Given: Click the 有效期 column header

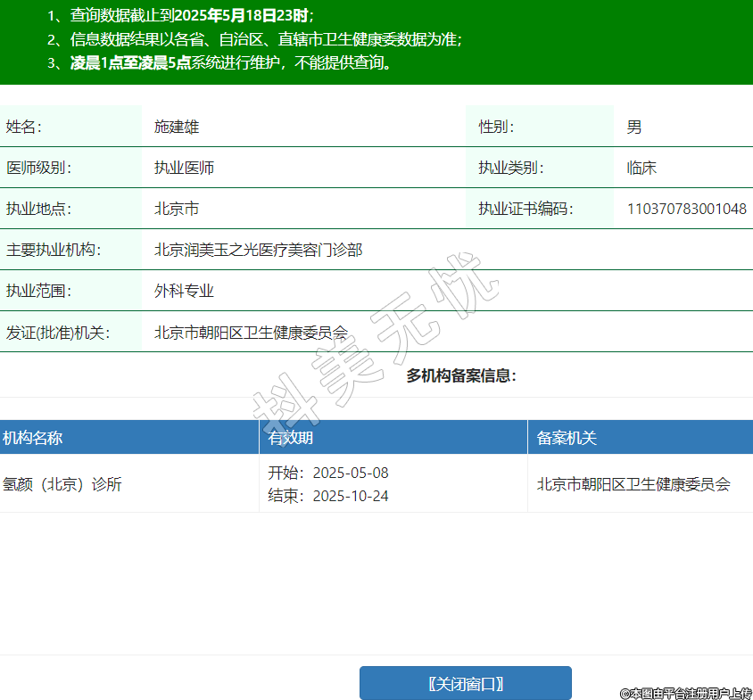Looking at the screenshot, I should click(291, 438).
